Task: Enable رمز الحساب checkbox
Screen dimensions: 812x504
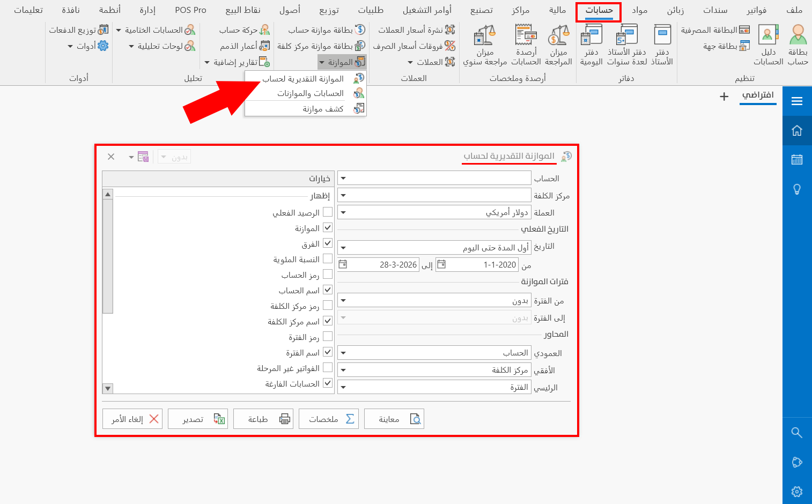Action: pos(328,275)
